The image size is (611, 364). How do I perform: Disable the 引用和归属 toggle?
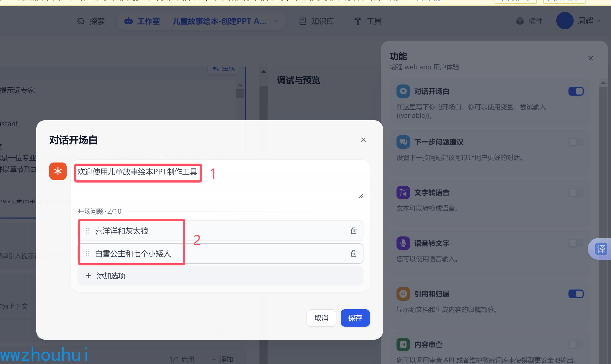pyautogui.click(x=576, y=294)
